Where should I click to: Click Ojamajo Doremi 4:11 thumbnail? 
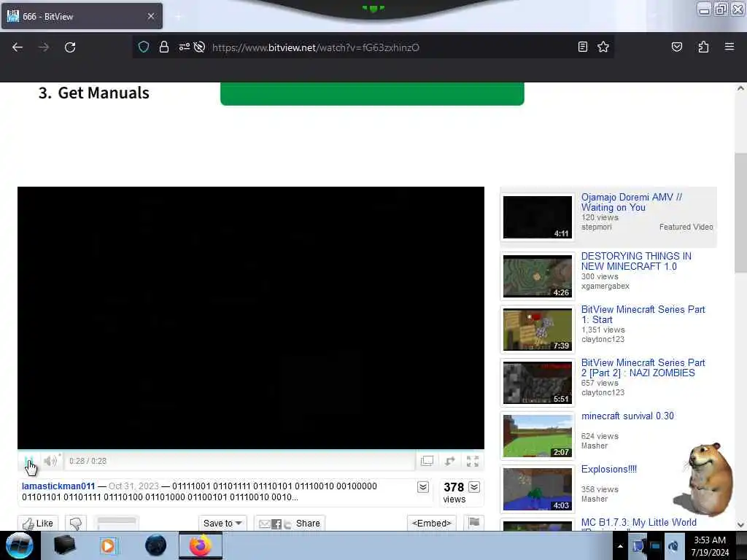(x=538, y=217)
